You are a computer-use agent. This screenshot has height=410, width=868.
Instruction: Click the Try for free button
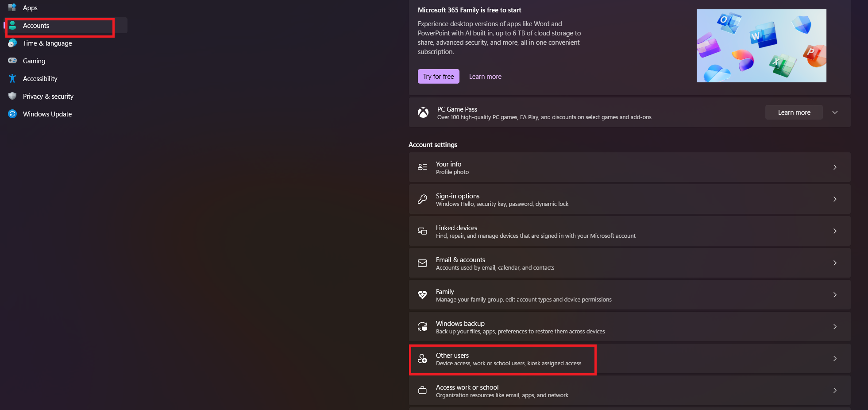[x=439, y=76]
